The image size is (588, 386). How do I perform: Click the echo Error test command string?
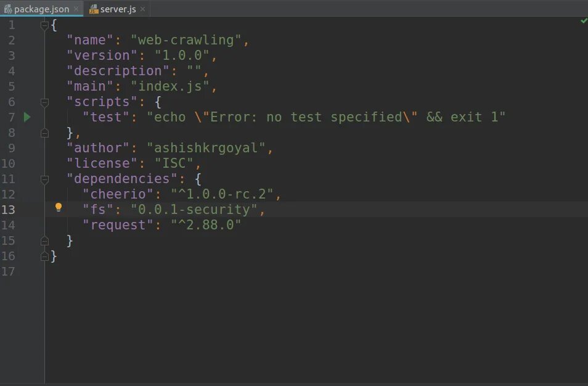coord(326,117)
